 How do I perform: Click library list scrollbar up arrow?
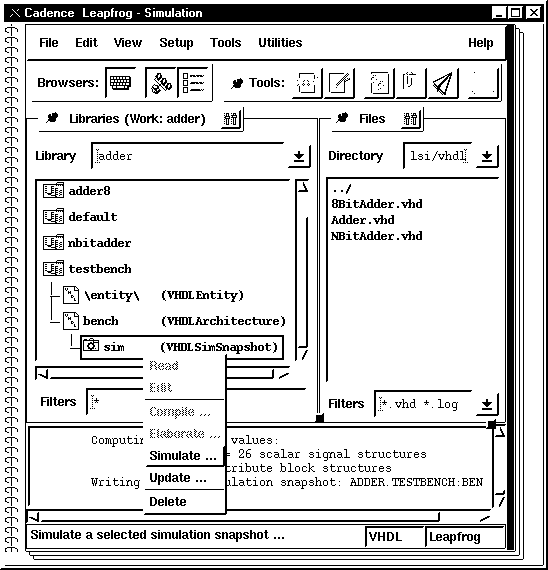(303, 187)
